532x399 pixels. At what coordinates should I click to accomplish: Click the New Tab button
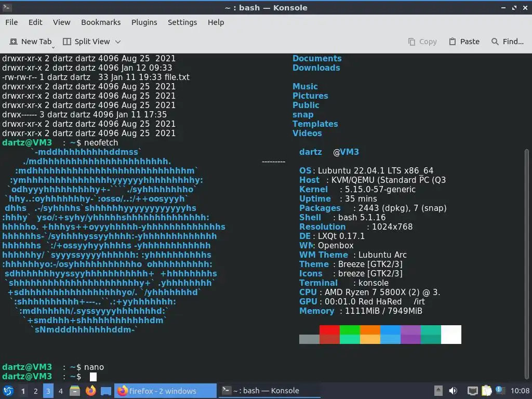31,42
